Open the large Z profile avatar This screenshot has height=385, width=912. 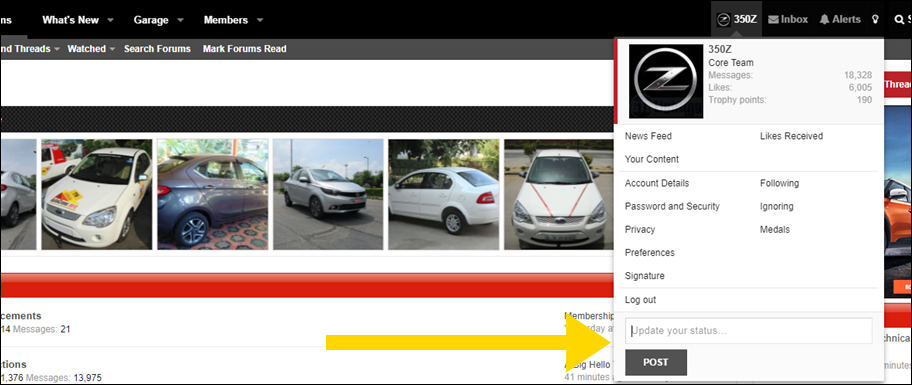pyautogui.click(x=666, y=81)
